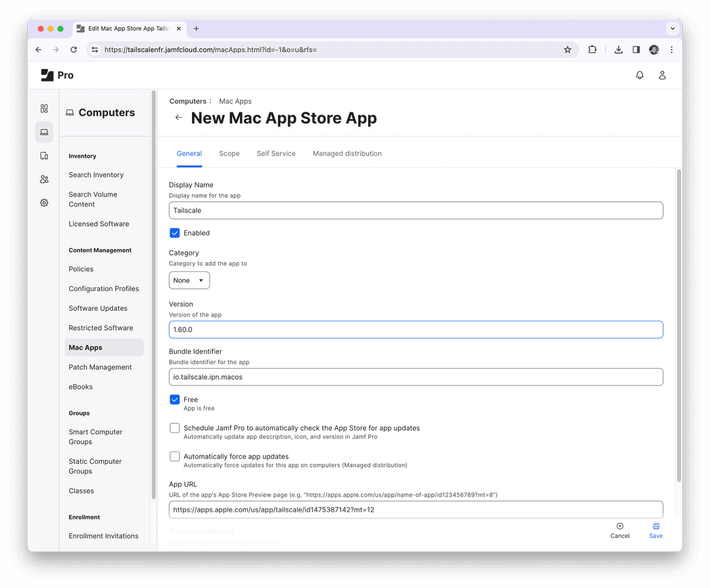Image resolution: width=710 pixels, height=588 pixels.
Task: Toggle the Free app checkbox
Action: (x=175, y=399)
